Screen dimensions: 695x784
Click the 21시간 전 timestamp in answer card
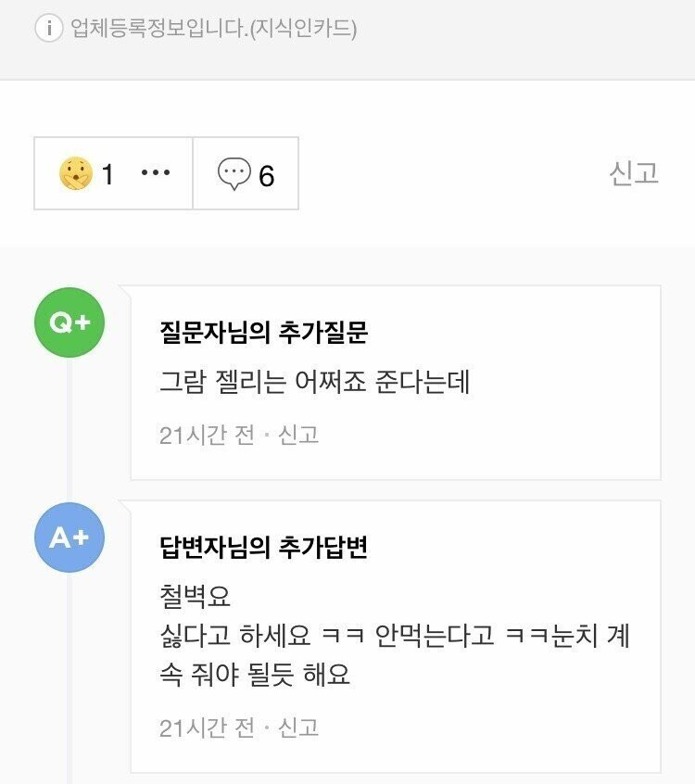coord(207,727)
